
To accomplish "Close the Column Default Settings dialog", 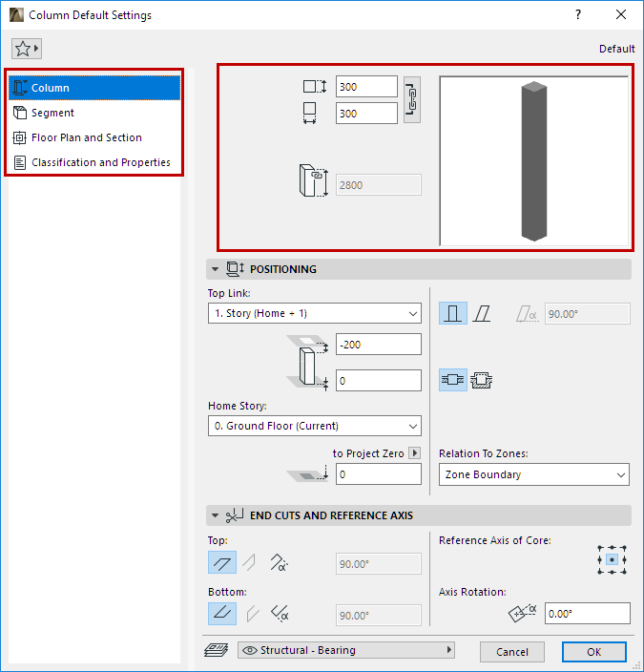I will coord(621,15).
